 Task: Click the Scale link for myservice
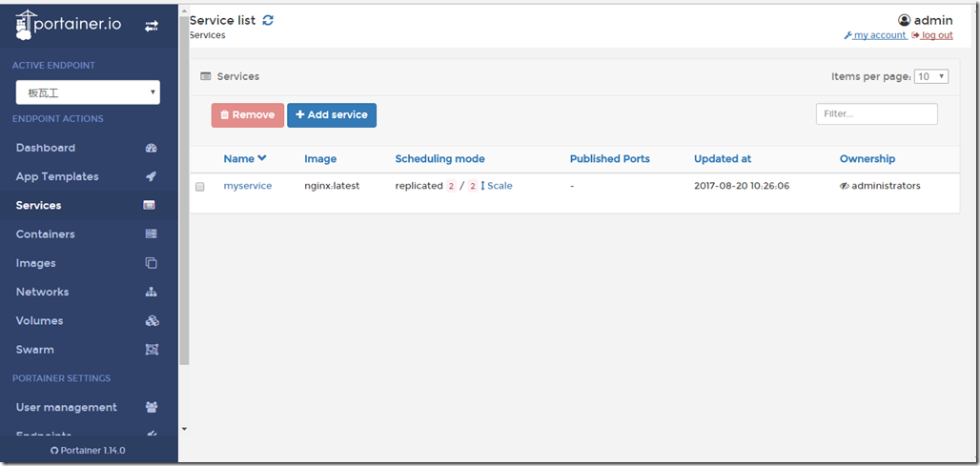point(497,186)
